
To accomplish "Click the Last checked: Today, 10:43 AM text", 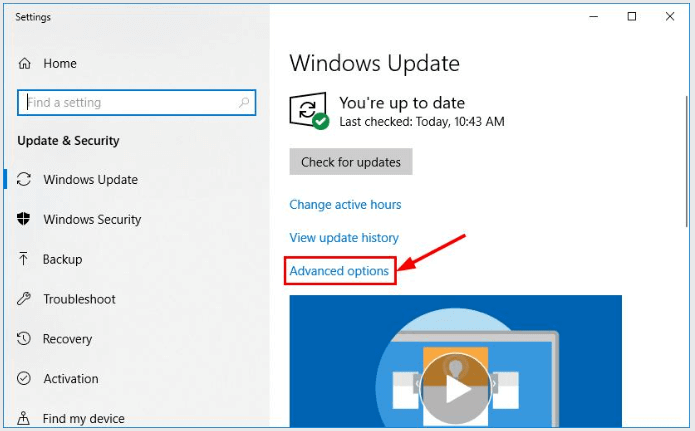I will pos(422,121).
